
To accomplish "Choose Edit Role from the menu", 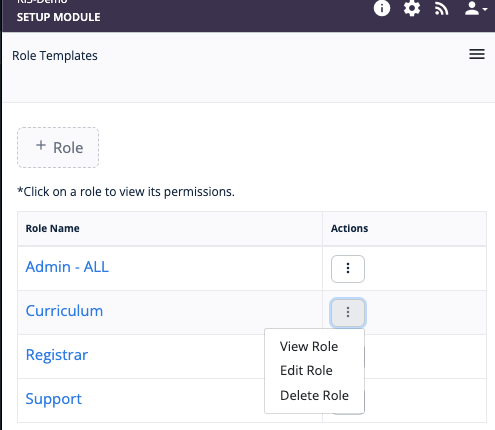I will pos(306,371).
